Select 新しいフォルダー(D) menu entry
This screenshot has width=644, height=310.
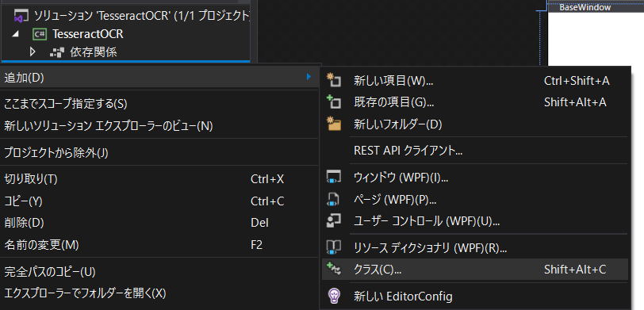click(x=475, y=124)
